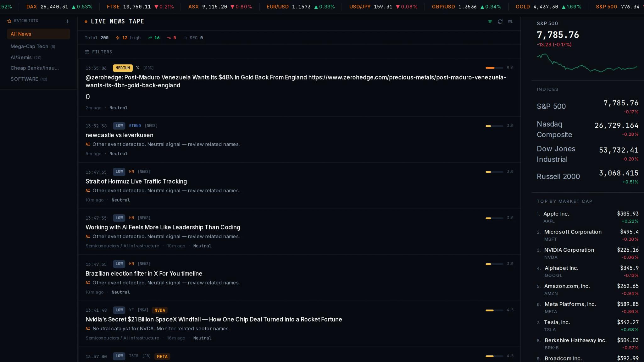644x362 pixels.
Task: Click the refresh news tape icon
Action: pyautogui.click(x=500, y=22)
